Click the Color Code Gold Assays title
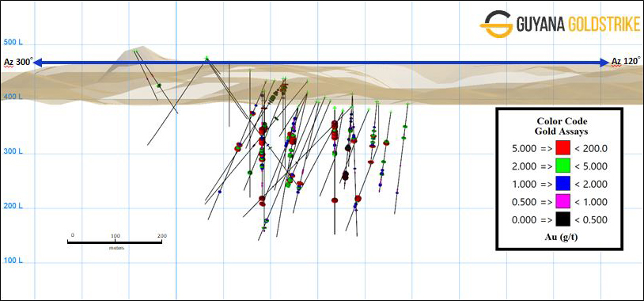The width and height of the screenshot is (644, 301). (x=562, y=126)
